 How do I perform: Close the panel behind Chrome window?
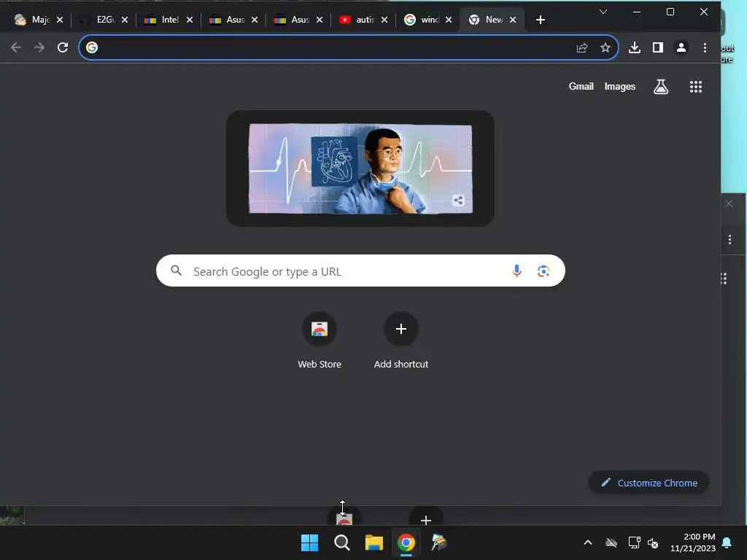click(x=729, y=204)
